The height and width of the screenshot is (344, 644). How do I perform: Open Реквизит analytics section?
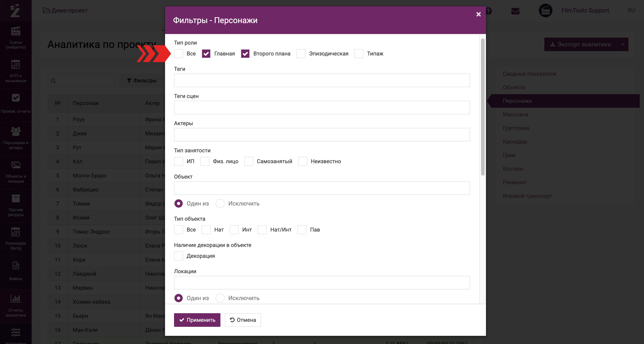click(514, 182)
